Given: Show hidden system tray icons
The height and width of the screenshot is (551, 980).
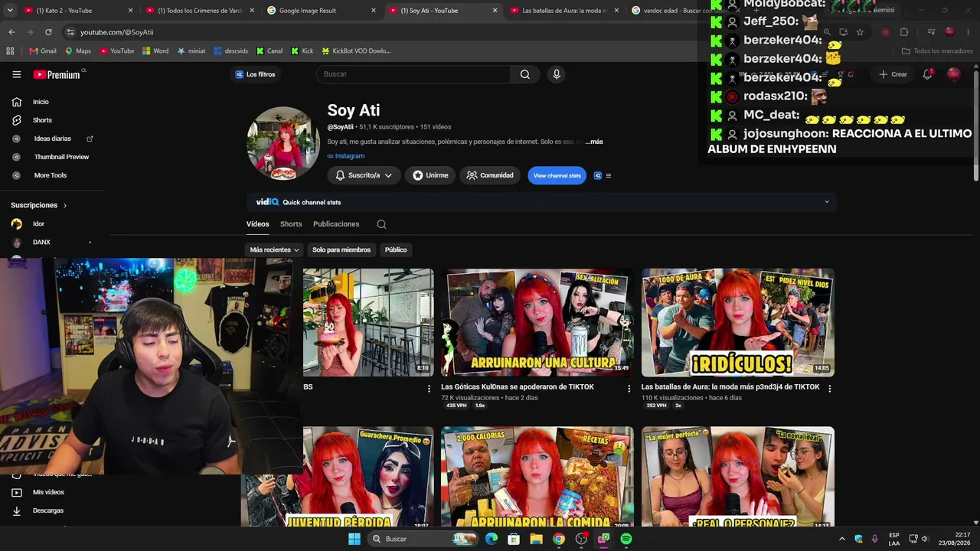Looking at the screenshot, I should (842, 539).
